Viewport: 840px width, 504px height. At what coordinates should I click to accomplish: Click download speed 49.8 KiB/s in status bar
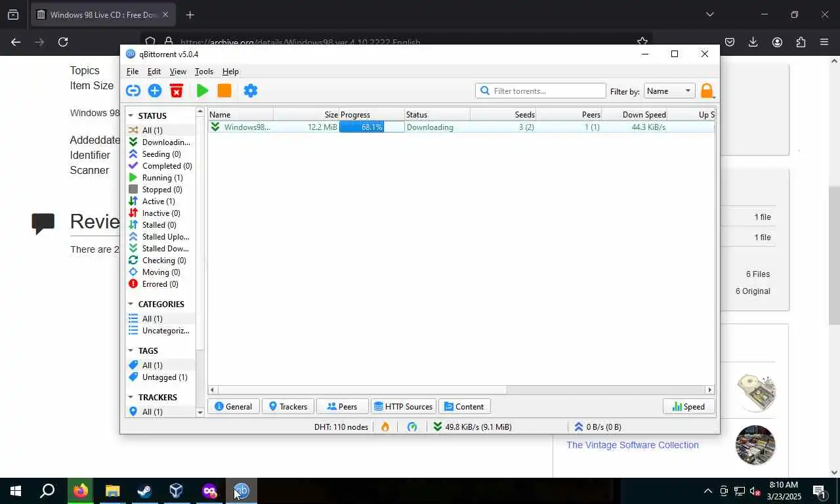click(472, 427)
